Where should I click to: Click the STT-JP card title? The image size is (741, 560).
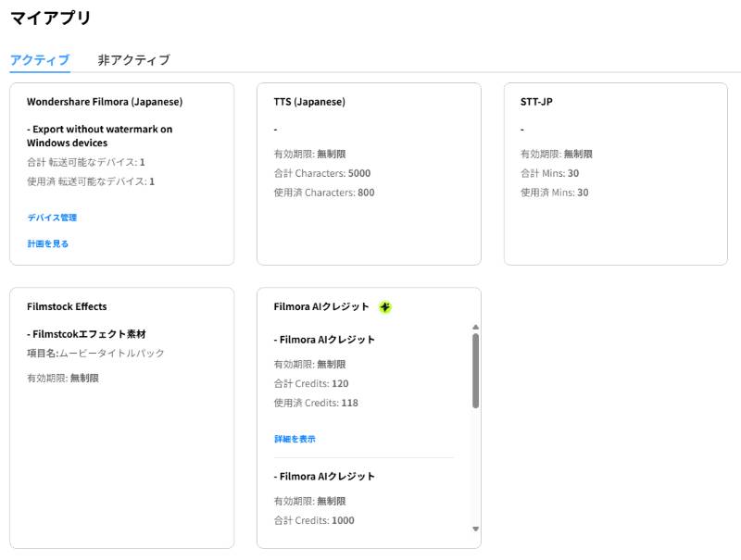536,102
